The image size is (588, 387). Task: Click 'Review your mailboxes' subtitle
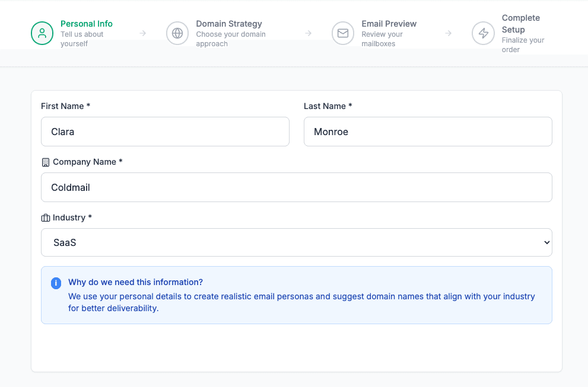tap(382, 39)
